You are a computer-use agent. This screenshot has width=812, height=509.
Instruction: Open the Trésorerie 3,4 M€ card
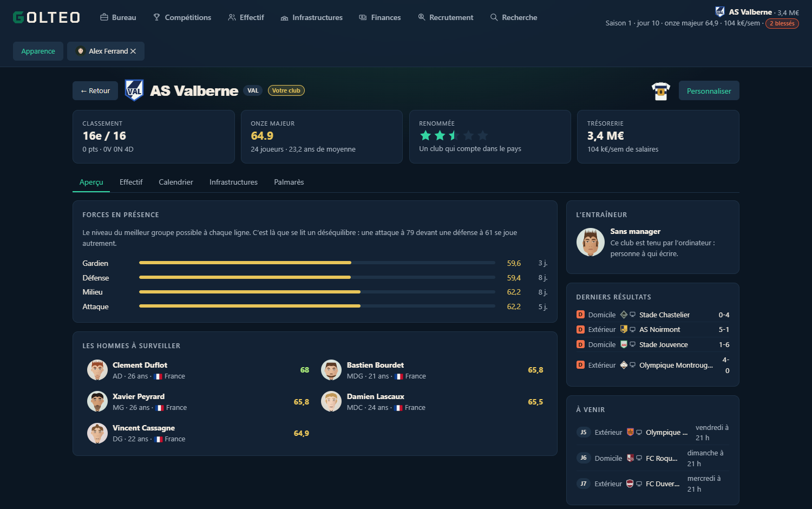[658, 136]
